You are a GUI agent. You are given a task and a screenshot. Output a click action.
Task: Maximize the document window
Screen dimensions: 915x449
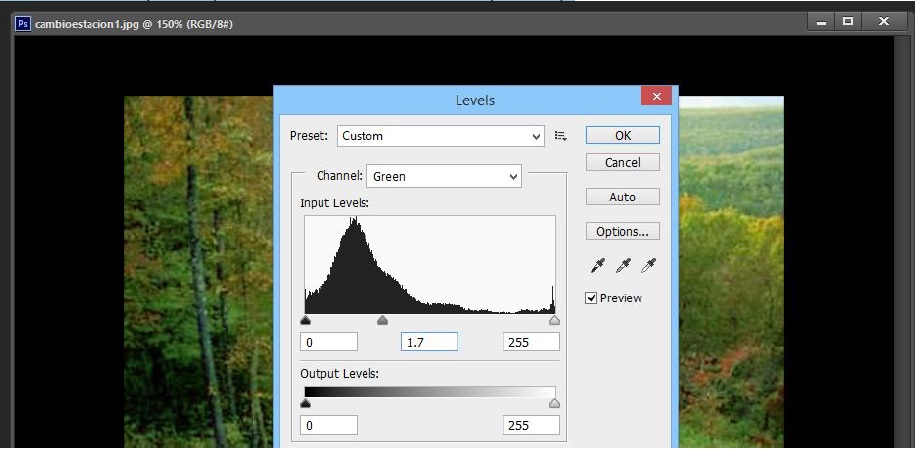pos(848,21)
